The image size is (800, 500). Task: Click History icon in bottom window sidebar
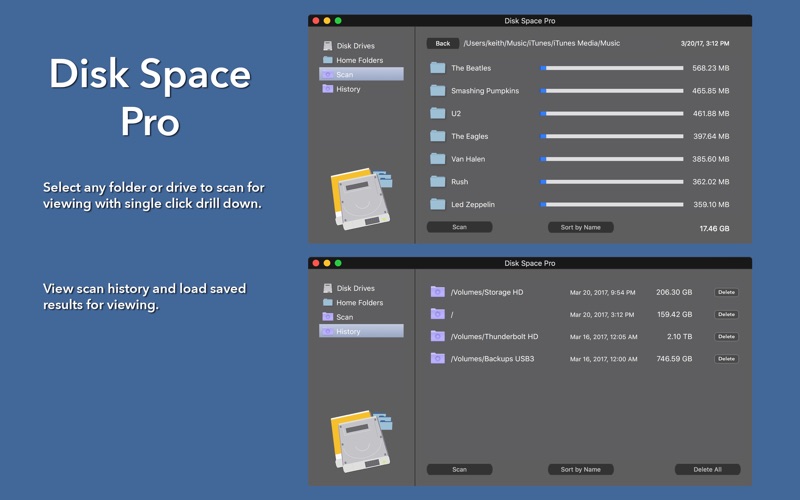point(328,331)
